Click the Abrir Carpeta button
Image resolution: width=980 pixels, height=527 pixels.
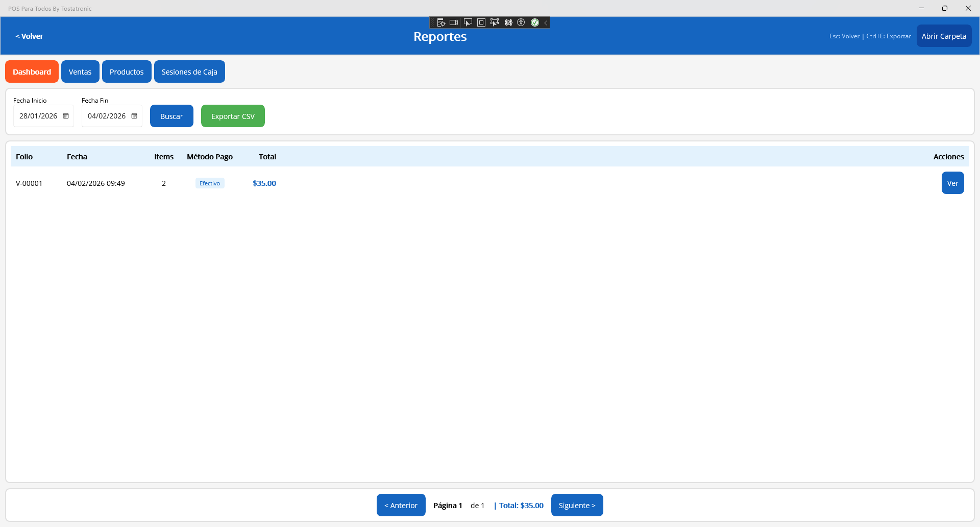pos(944,36)
